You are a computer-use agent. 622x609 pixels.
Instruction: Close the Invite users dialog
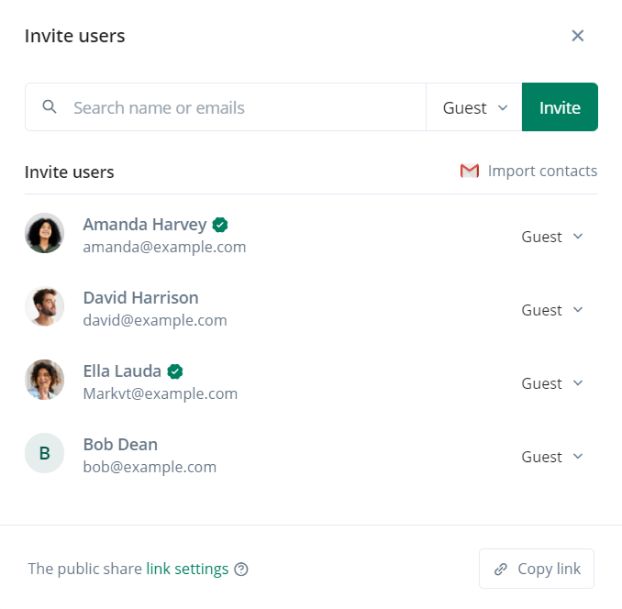coord(577,36)
